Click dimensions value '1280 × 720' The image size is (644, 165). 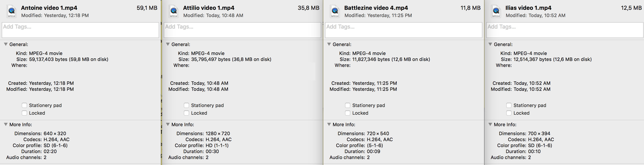pos(218,134)
